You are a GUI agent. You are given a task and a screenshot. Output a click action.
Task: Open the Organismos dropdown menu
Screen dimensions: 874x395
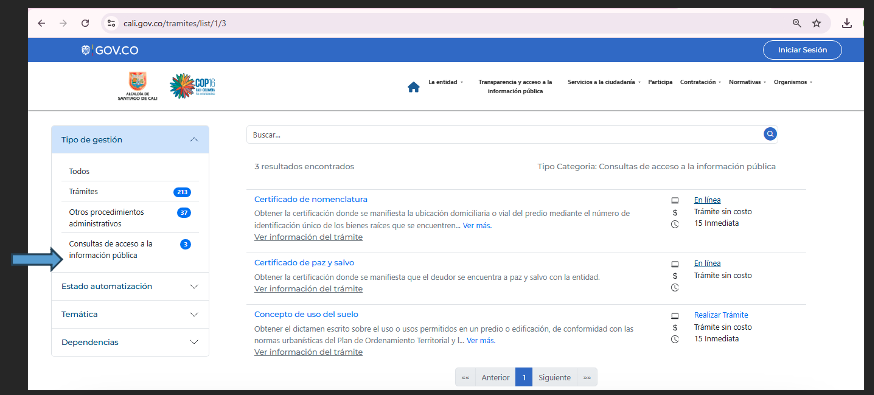pos(793,82)
